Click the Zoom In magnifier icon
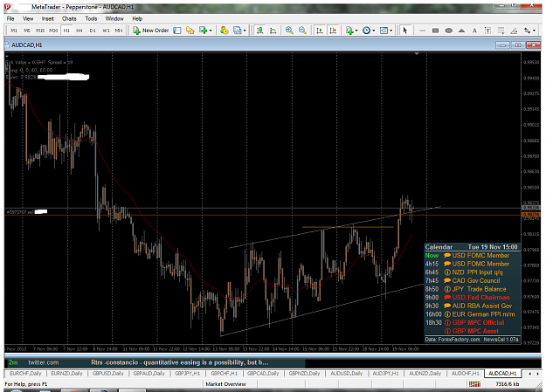 [x=289, y=31]
